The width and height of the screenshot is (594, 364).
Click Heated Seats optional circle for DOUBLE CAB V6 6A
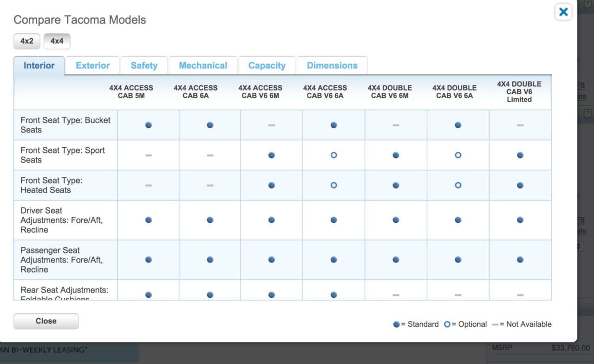click(x=458, y=185)
